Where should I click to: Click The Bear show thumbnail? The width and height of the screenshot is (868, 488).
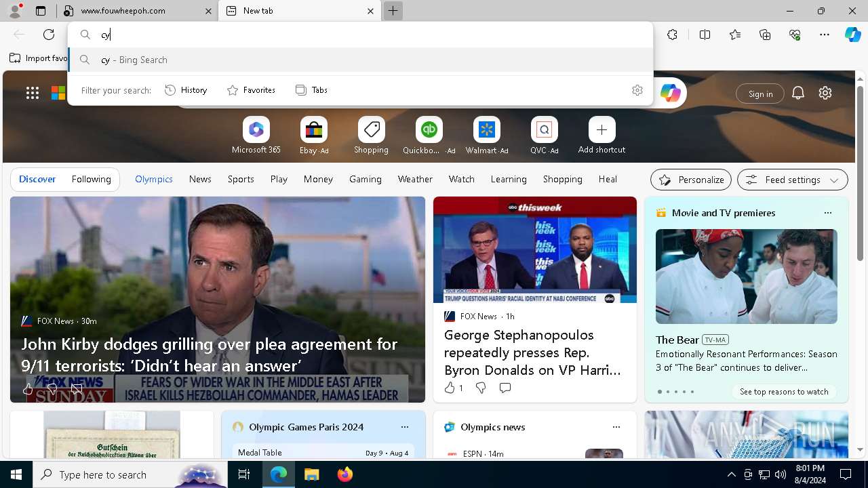[746, 277]
